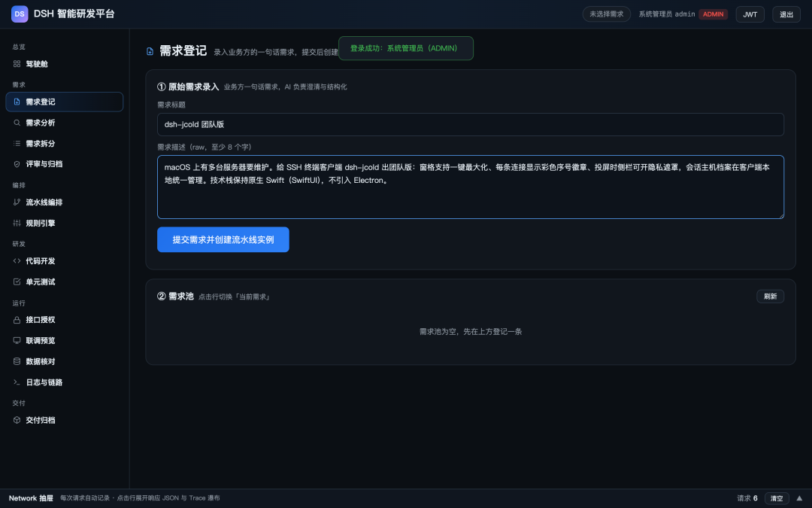
Task: Click the 日志与链路 terminal icon
Action: [x=17, y=382]
